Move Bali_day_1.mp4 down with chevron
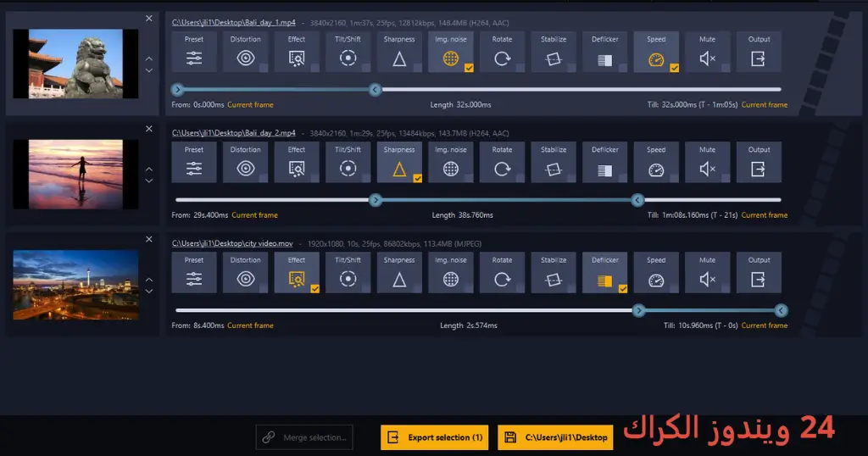This screenshot has height=456, width=868. (x=149, y=71)
